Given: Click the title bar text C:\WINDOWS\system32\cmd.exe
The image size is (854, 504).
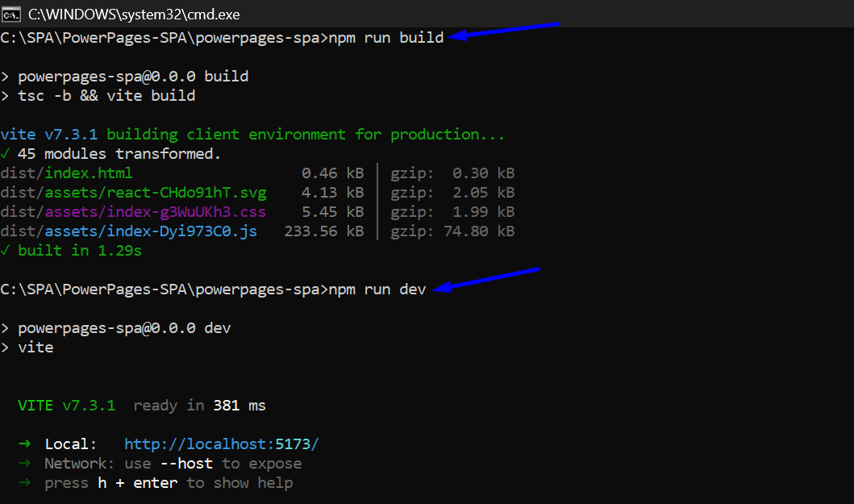Looking at the screenshot, I should (134, 15).
